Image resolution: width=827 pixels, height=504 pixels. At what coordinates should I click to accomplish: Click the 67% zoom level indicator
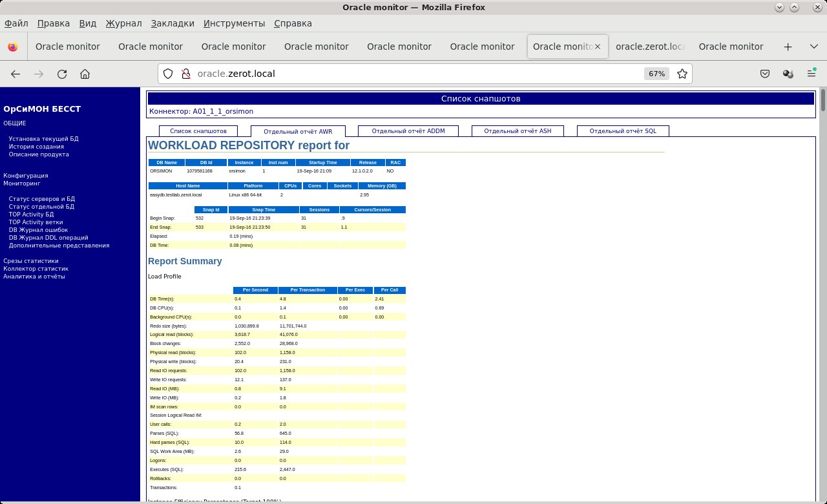pos(656,74)
